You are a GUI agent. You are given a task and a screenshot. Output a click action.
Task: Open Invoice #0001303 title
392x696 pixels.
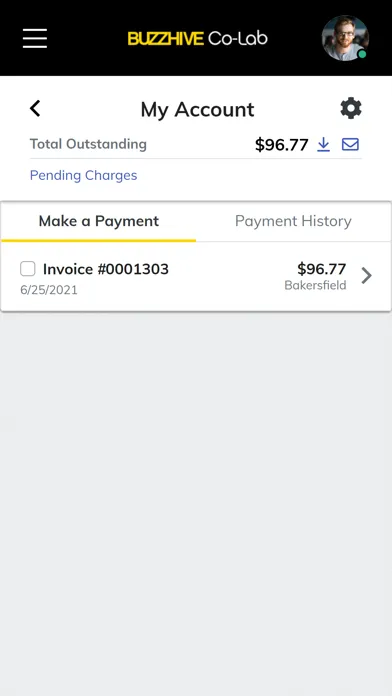click(106, 269)
